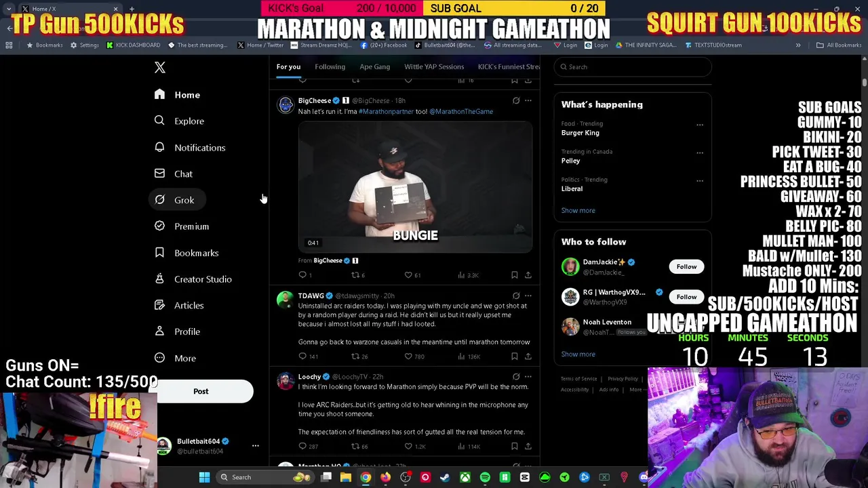Open the Home page in sidebar
Viewport: 868px width, 488px height.
(177, 95)
